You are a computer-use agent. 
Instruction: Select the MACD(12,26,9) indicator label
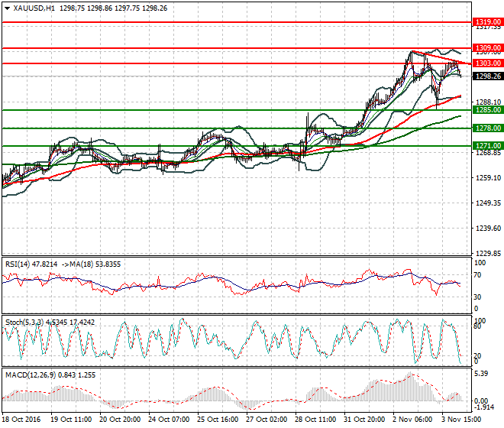click(31, 375)
